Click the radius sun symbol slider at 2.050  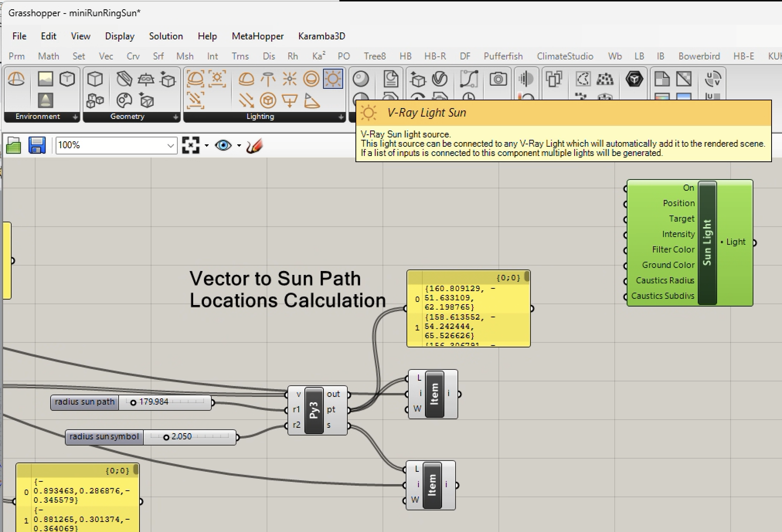[151, 437]
